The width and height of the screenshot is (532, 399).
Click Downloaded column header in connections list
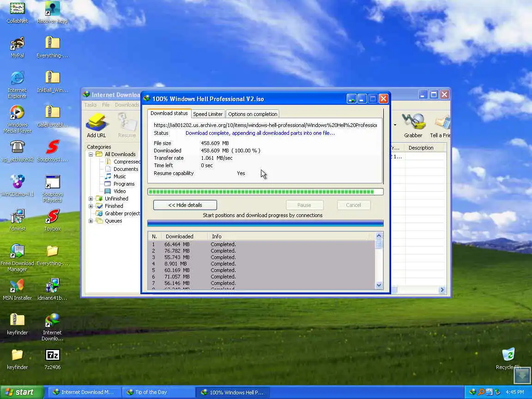(x=185, y=236)
